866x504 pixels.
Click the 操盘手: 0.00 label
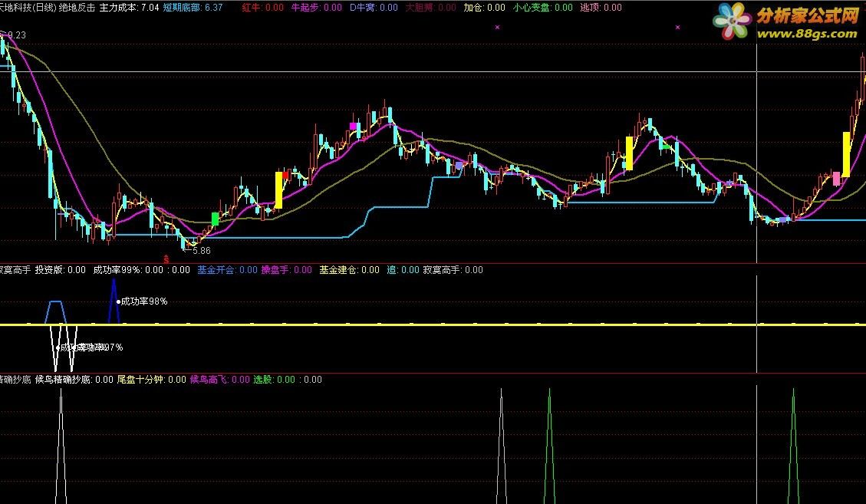(x=287, y=270)
